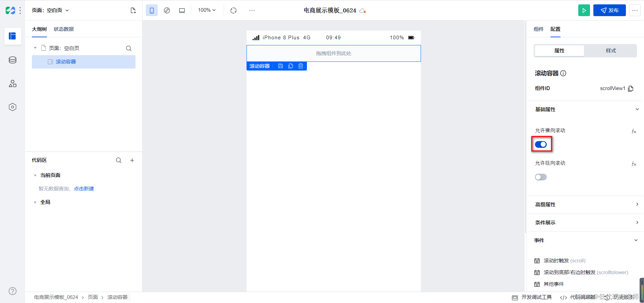Collapse the 页面: 空白页 tree node
The image size is (644, 303).
[35, 48]
